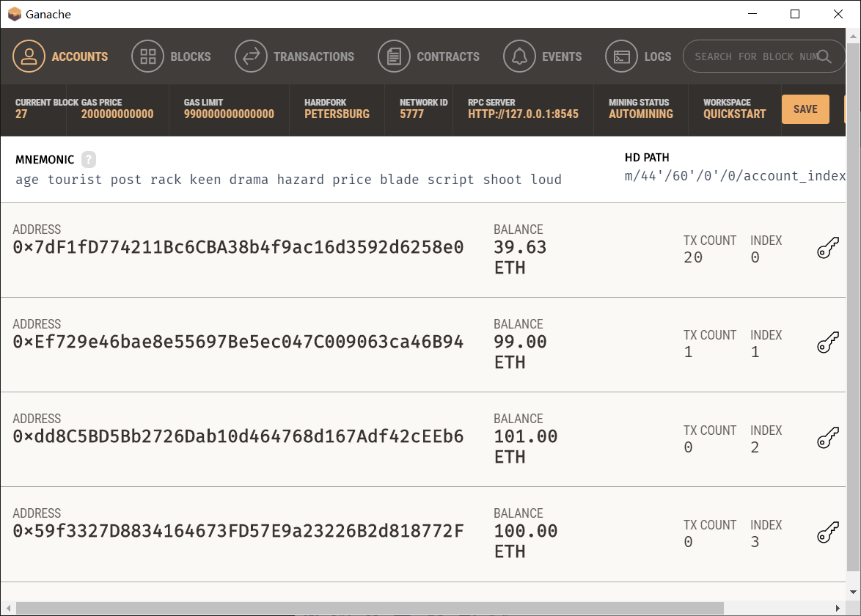Switch to the Blocks tab label
The image size is (861, 616).
coord(191,56)
